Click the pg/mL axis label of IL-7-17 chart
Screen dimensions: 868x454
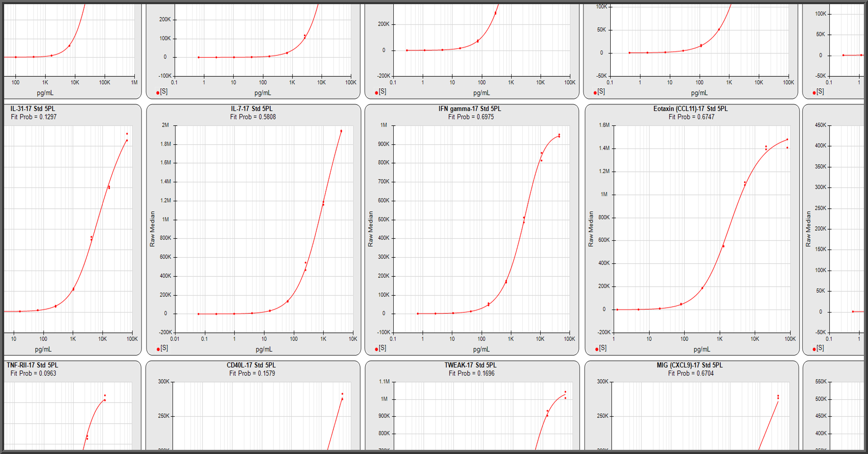264,349
